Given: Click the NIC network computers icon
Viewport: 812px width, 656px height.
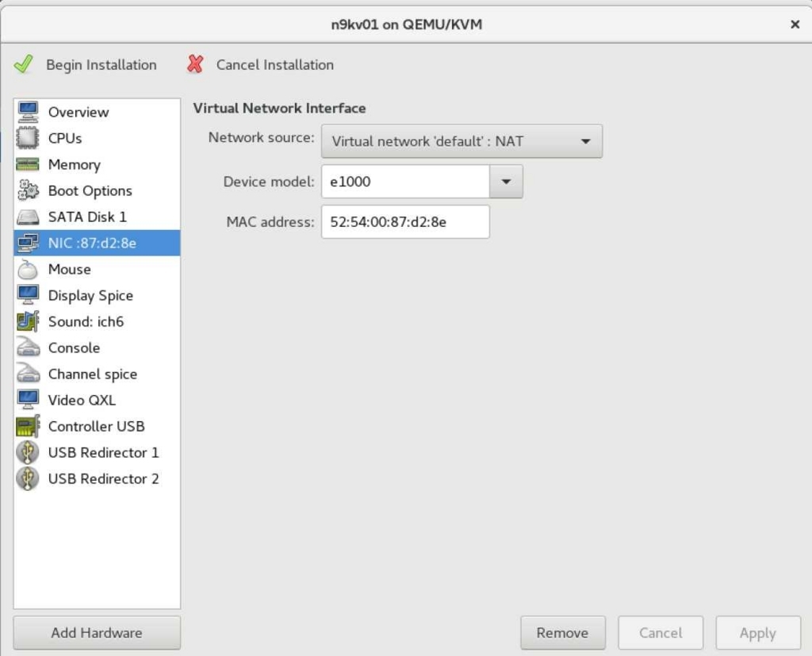Looking at the screenshot, I should [28, 243].
